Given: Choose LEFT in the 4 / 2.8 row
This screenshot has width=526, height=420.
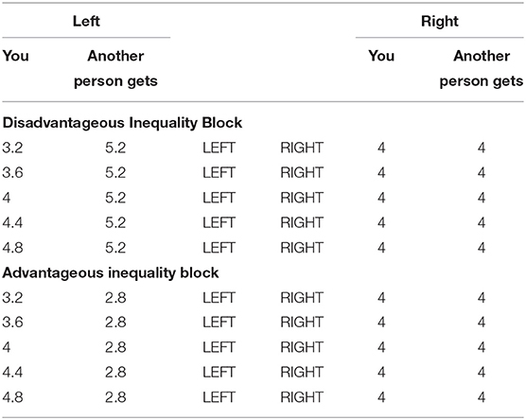Looking at the screenshot, I should click(219, 347).
